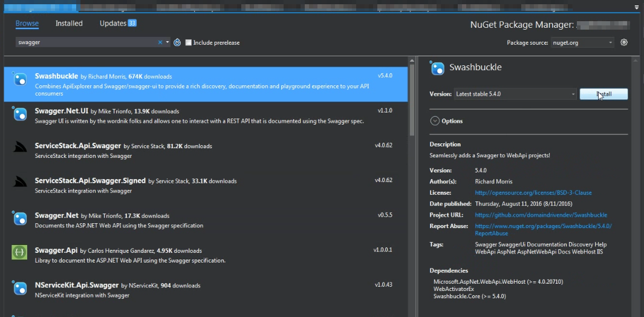644x317 pixels.
Task: Click the Date published value August 11, 2016
Action: click(524, 203)
